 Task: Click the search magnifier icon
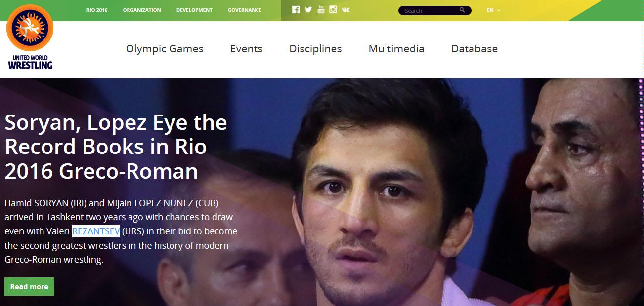click(462, 10)
